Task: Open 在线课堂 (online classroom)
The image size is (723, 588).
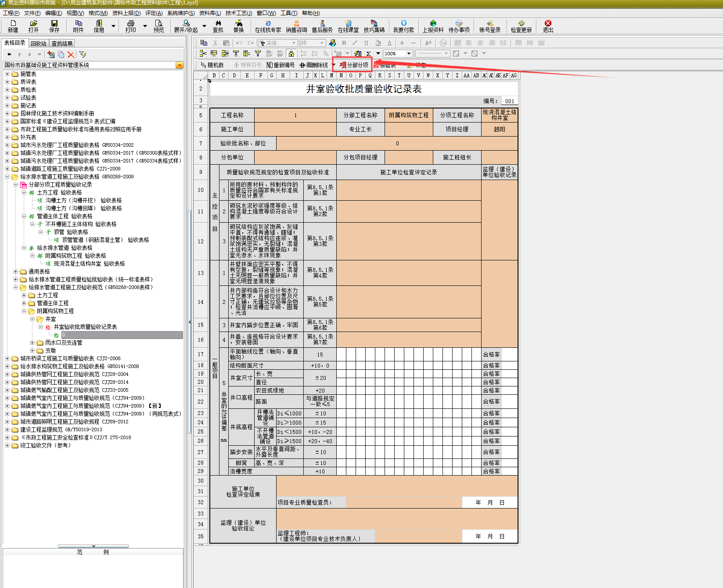Action: coord(348,26)
